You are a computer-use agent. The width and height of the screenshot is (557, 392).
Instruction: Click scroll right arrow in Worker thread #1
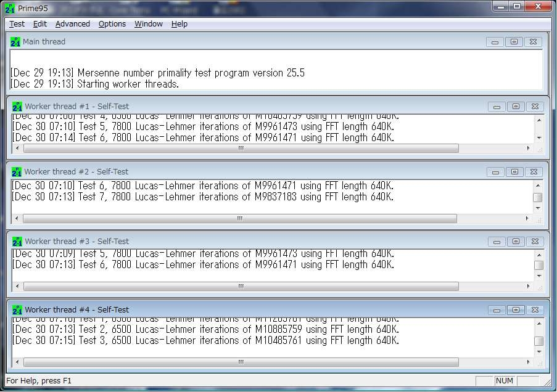pyautogui.click(x=528, y=148)
